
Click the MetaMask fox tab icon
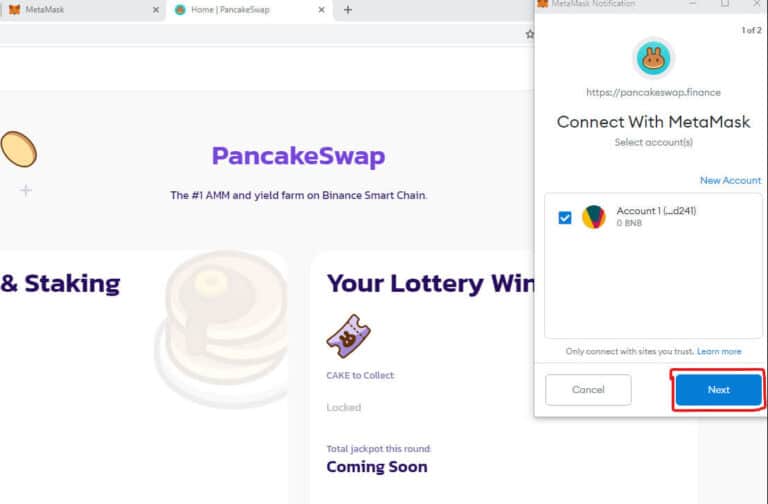(15, 10)
